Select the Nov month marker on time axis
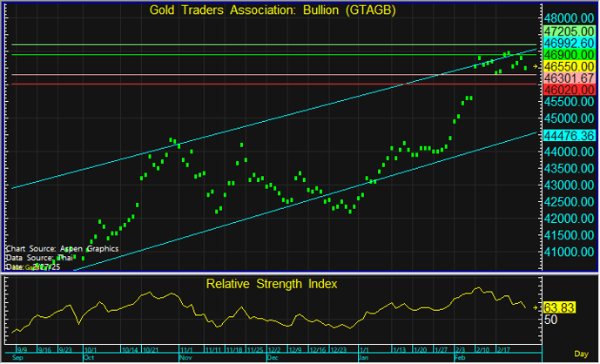This screenshot has width=600, height=364. click(185, 358)
